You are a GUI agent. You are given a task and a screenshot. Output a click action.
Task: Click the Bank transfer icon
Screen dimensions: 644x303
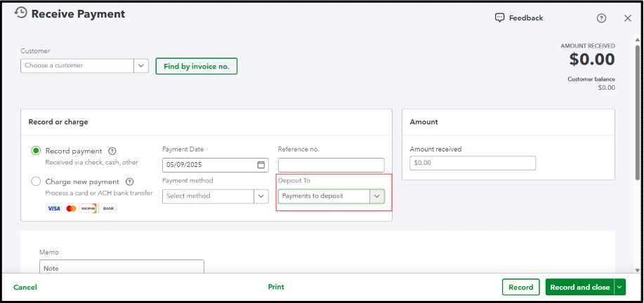click(x=108, y=208)
